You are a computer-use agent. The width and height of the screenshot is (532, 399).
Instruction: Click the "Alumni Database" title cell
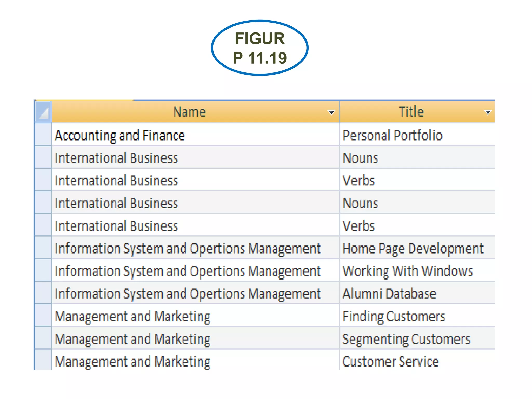(389, 294)
